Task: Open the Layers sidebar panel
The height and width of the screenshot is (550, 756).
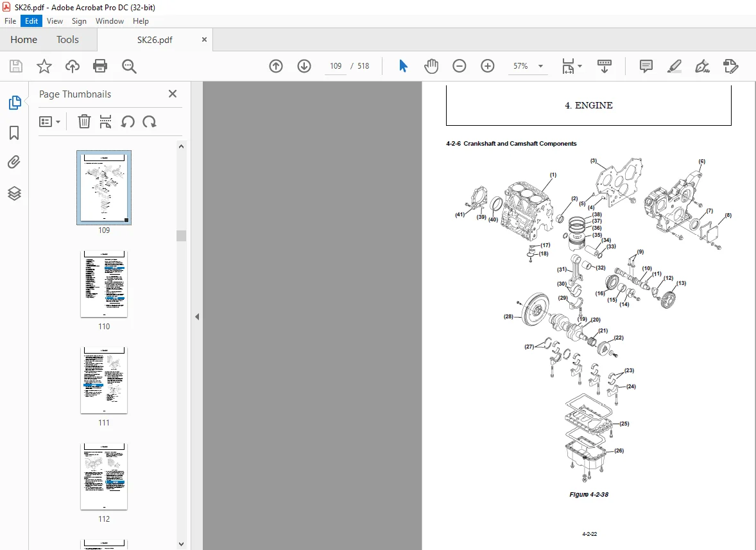Action: point(15,193)
